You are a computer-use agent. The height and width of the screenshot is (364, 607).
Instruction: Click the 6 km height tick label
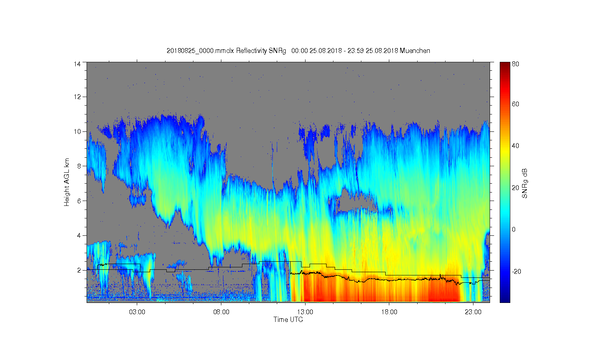[x=79, y=201]
